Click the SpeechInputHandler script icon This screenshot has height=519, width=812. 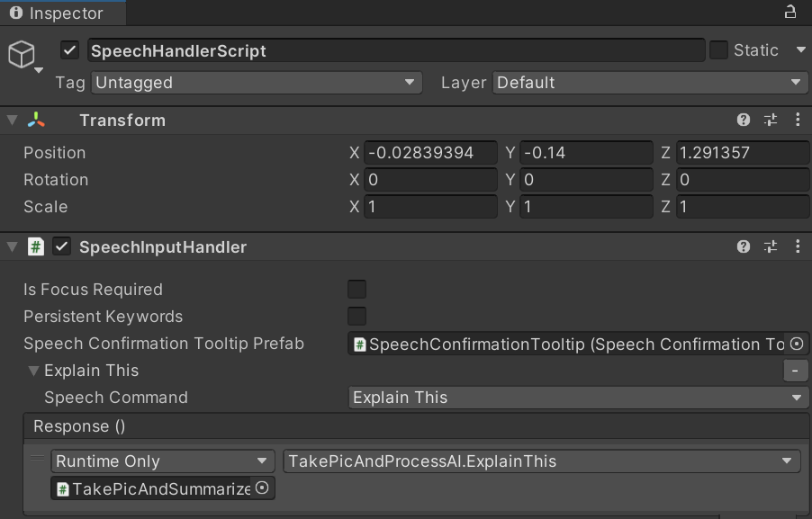(34, 246)
